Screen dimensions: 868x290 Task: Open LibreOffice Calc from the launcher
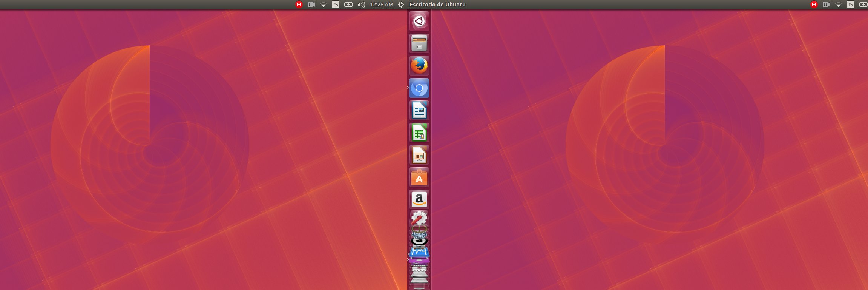[x=419, y=133]
